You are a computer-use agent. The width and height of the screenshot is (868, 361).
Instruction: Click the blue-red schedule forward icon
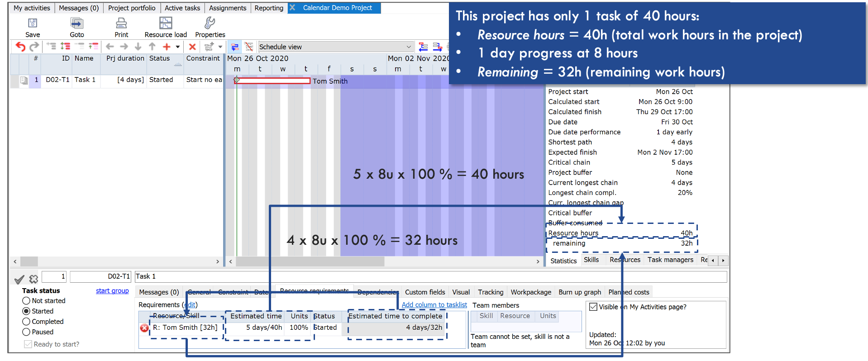point(437,47)
